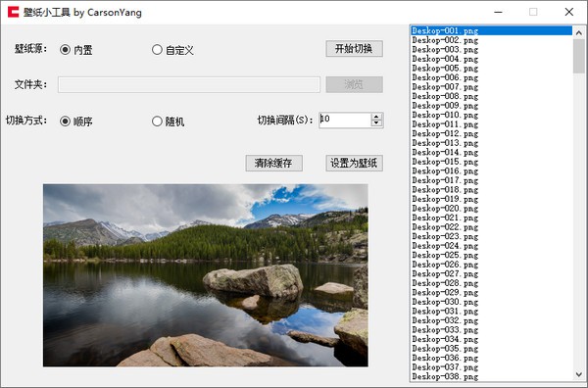Click the 文件夹 folder path field

click(189, 84)
